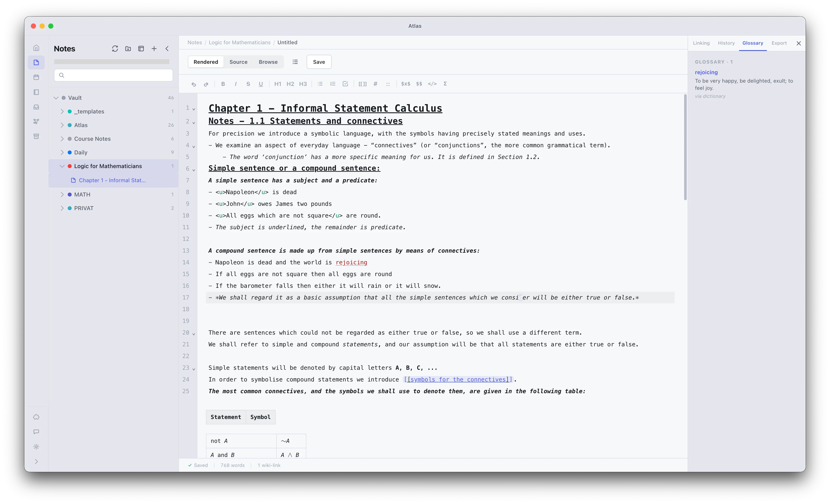Switch to Rendered view
830x504 pixels.
[x=206, y=62]
